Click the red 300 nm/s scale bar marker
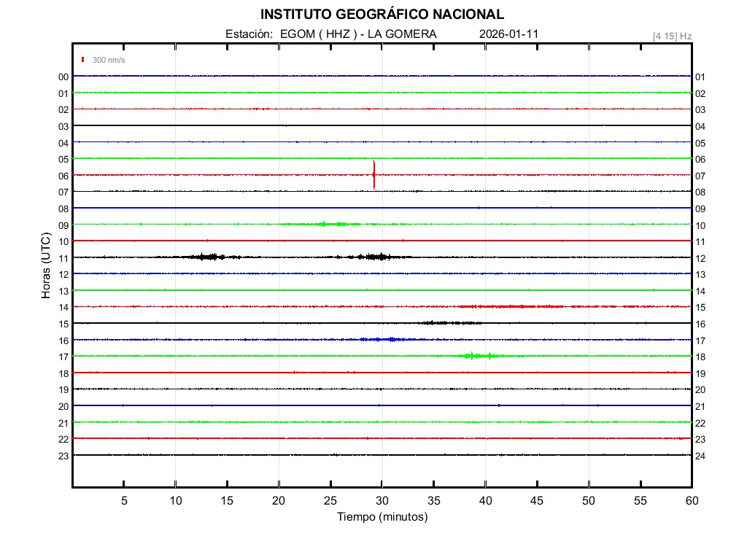Screen dimensions: 747x560 click(83, 60)
